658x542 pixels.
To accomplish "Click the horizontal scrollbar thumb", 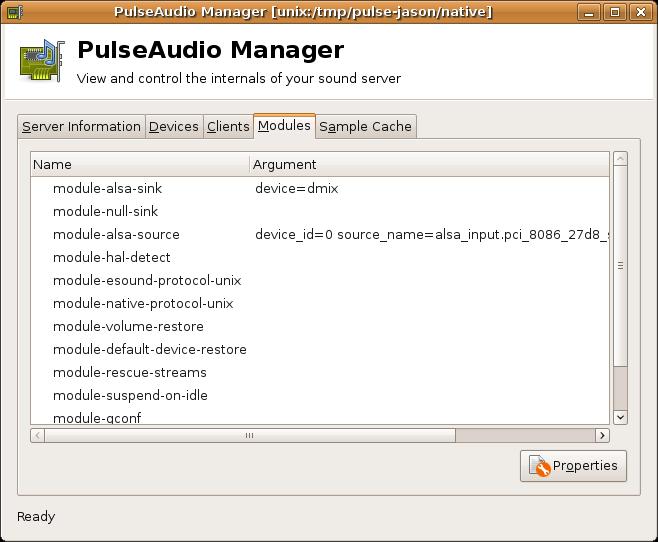I will click(250, 435).
